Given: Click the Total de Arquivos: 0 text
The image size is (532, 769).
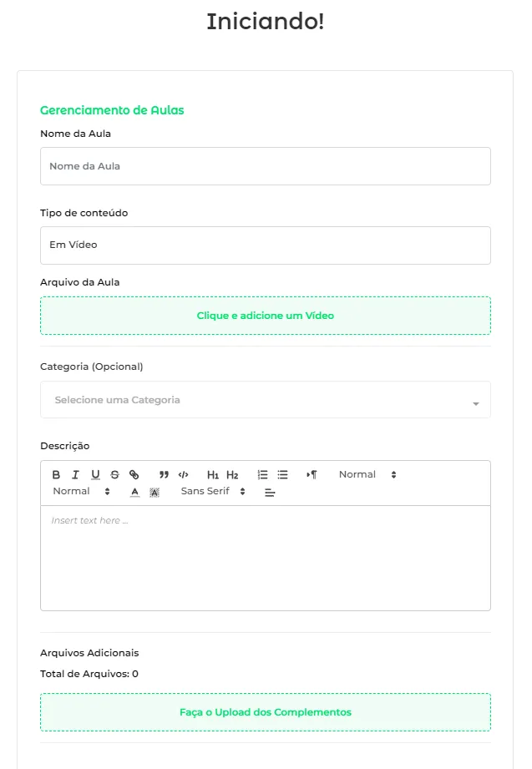Looking at the screenshot, I should coord(89,674).
